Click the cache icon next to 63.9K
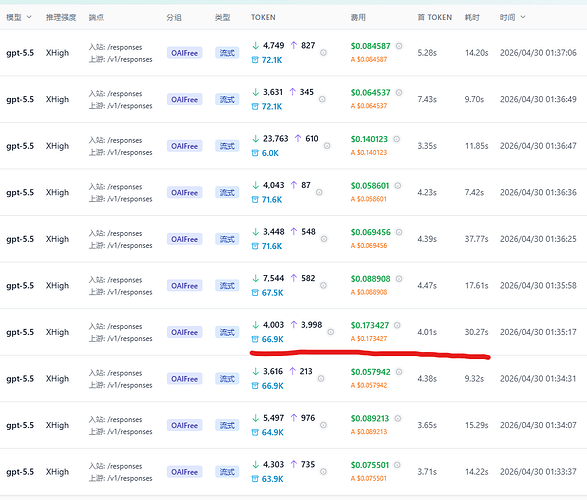587x500 pixels. tap(255, 479)
